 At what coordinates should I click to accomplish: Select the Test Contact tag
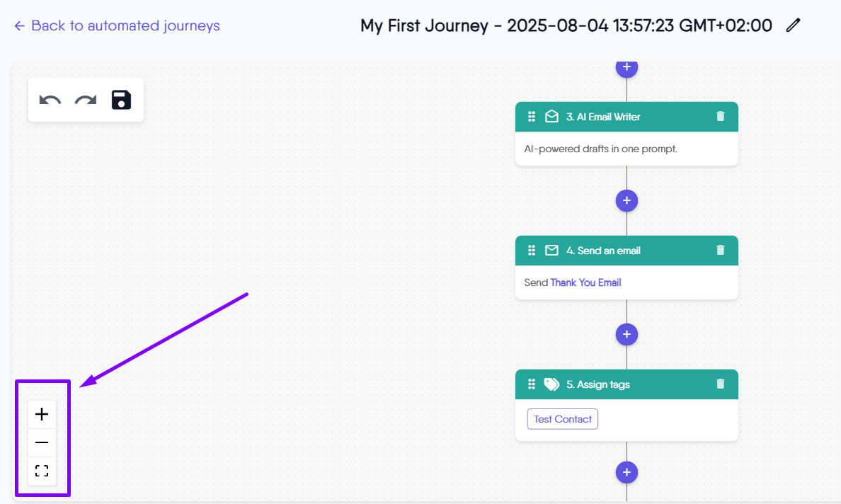pos(563,419)
